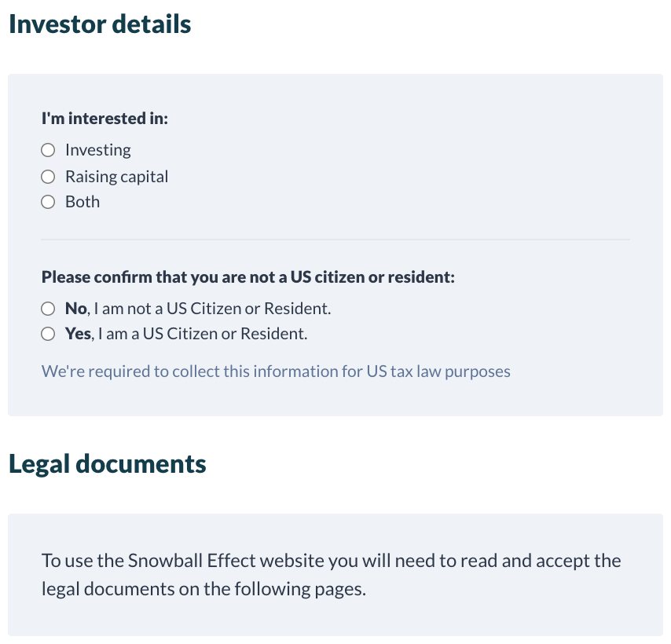Click the US tax law purposes note

[276, 371]
